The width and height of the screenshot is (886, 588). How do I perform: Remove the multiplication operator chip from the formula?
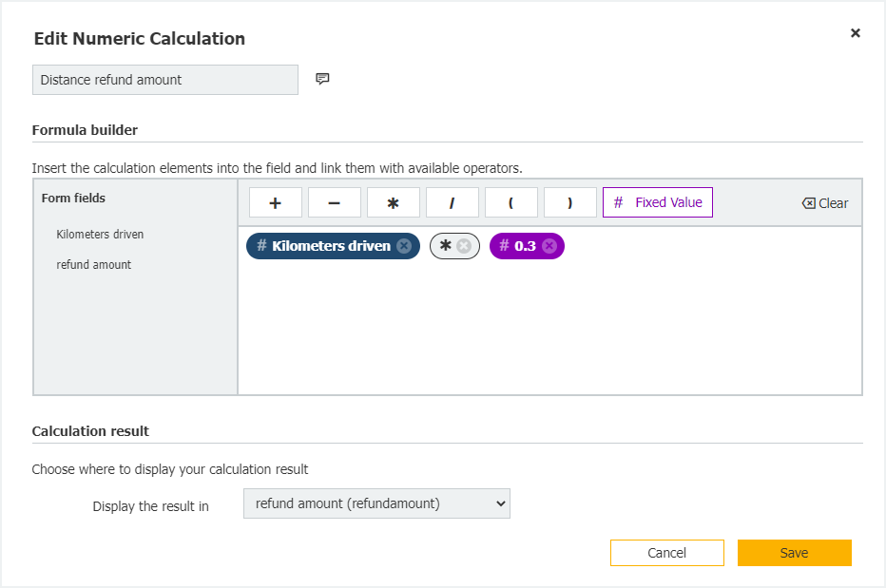point(464,245)
